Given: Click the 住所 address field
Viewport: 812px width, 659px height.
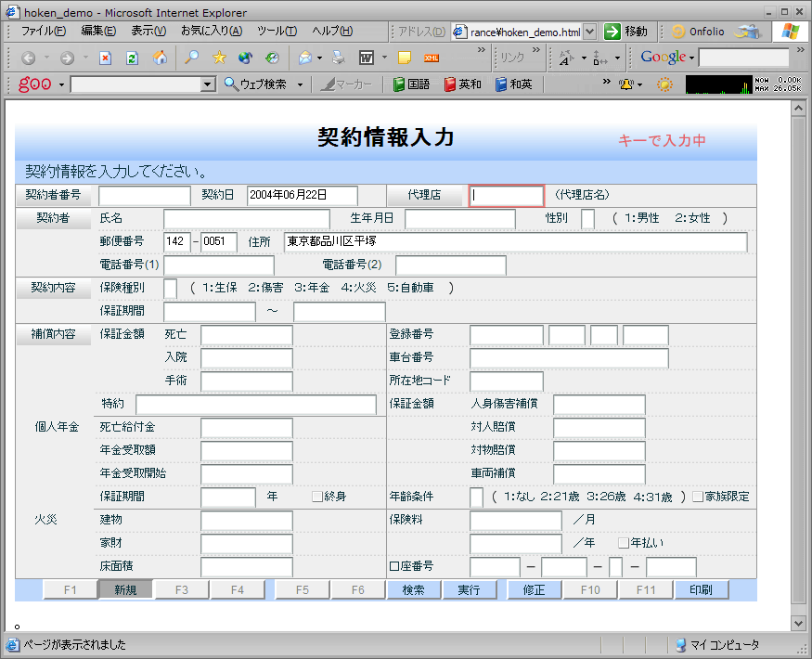Looking at the screenshot, I should pyautogui.click(x=516, y=242).
